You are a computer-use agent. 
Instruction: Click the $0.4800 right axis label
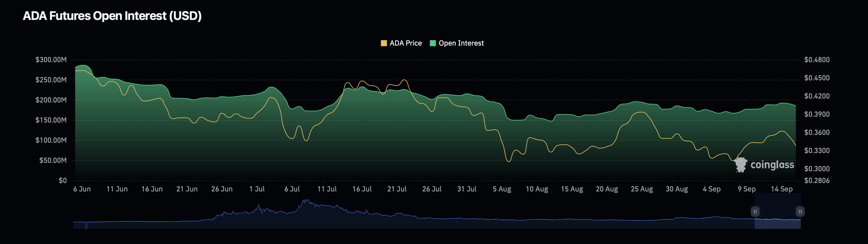[817, 60]
